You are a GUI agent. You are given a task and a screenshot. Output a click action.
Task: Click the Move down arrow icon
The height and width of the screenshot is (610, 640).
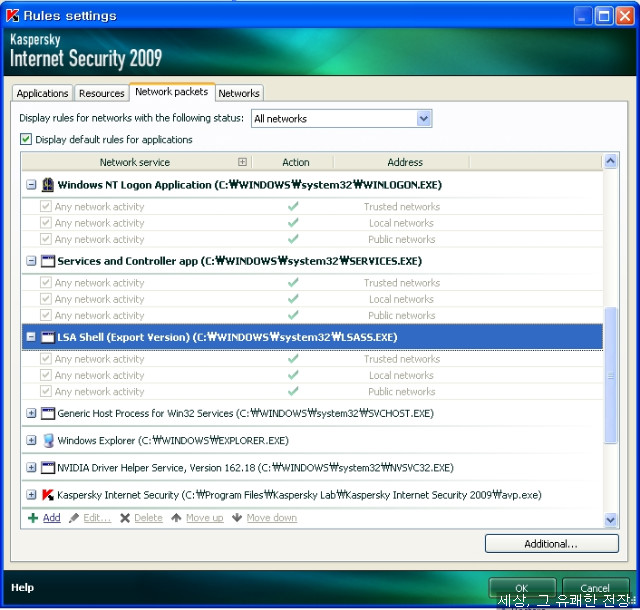237,518
